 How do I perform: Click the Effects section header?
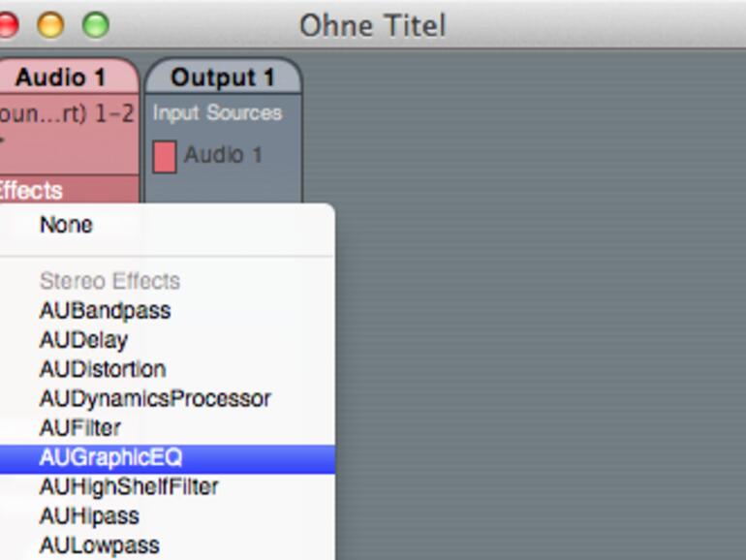coord(31,190)
